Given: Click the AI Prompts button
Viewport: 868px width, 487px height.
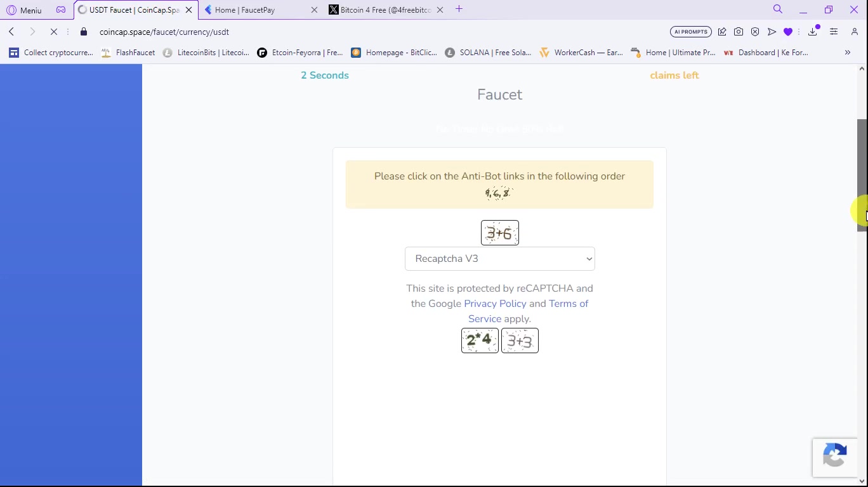Looking at the screenshot, I should point(691,32).
